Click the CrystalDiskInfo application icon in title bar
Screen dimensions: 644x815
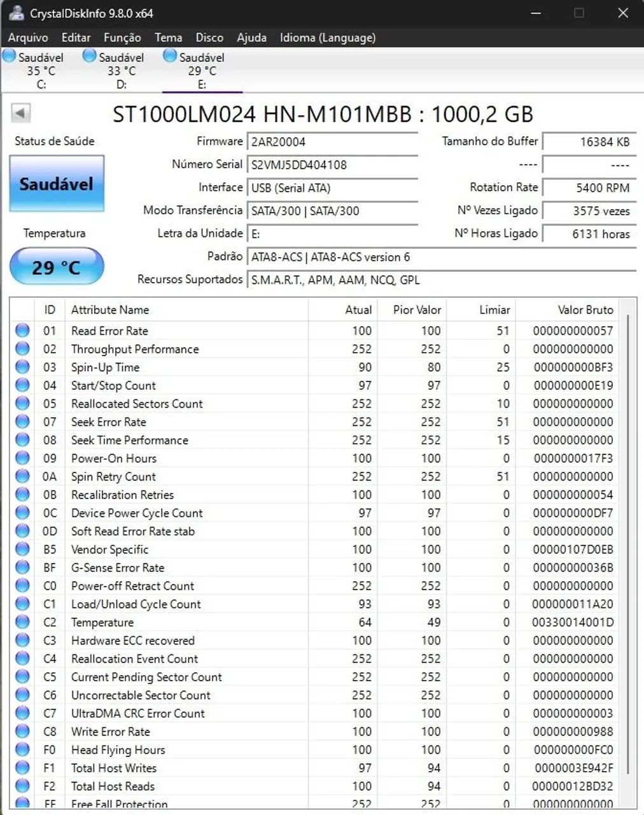(14, 13)
